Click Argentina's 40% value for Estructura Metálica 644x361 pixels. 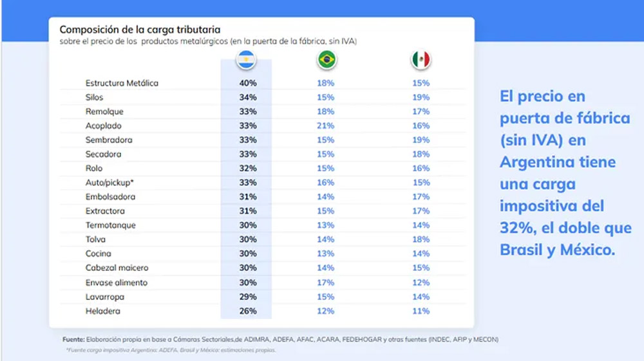(x=248, y=83)
